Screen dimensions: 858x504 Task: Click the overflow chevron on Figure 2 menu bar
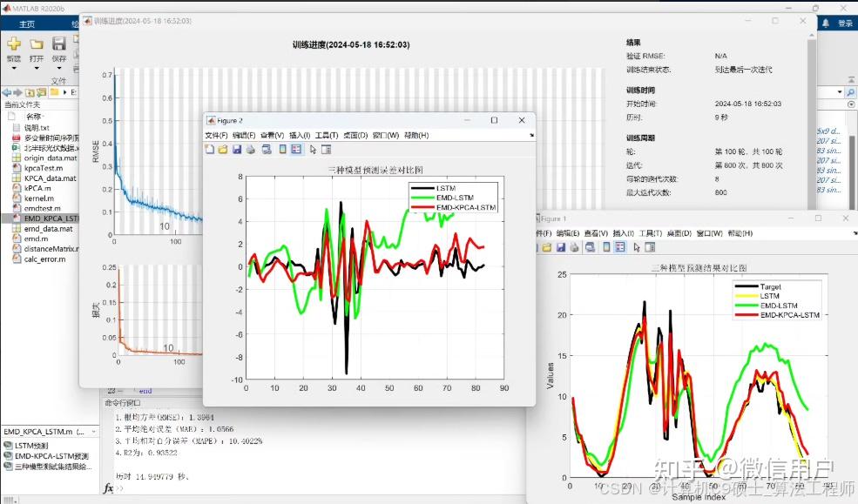tap(530, 136)
